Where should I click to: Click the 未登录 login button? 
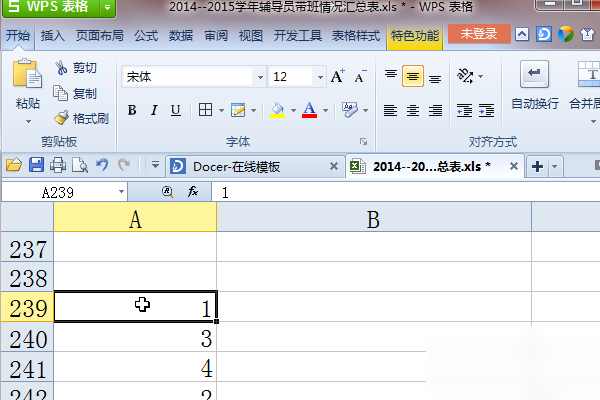click(x=479, y=34)
